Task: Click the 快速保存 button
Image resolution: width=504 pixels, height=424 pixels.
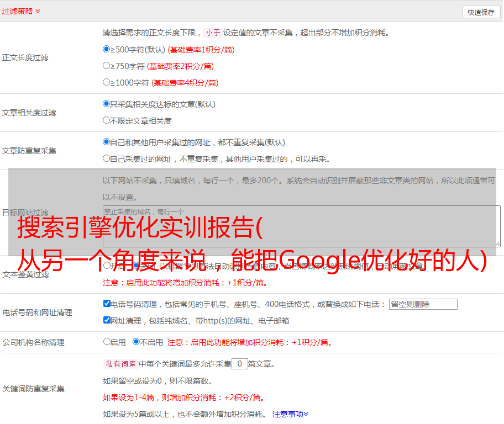Action: 481,12
